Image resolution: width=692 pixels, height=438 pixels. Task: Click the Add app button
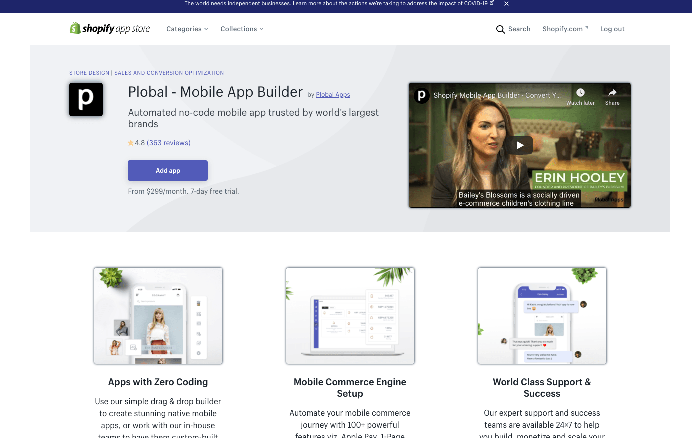[168, 170]
